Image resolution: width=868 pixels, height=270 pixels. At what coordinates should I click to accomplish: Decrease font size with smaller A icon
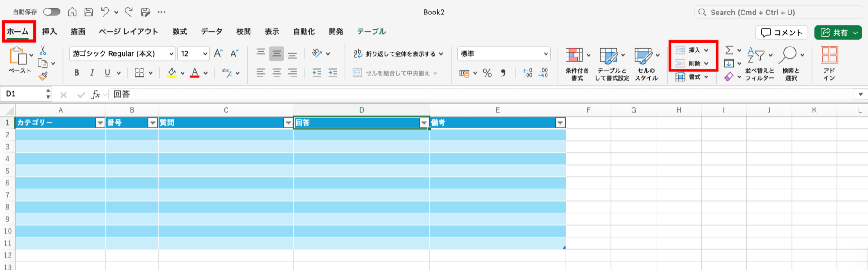[234, 53]
